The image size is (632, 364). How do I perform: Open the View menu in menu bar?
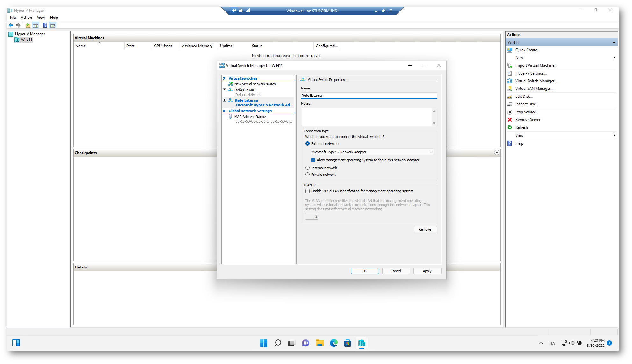[41, 18]
